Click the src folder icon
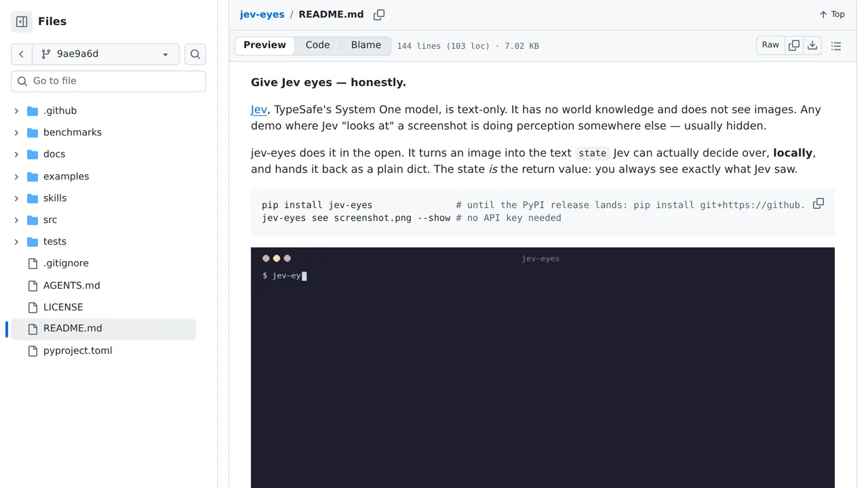This screenshot has height=488, width=868. [x=33, y=220]
